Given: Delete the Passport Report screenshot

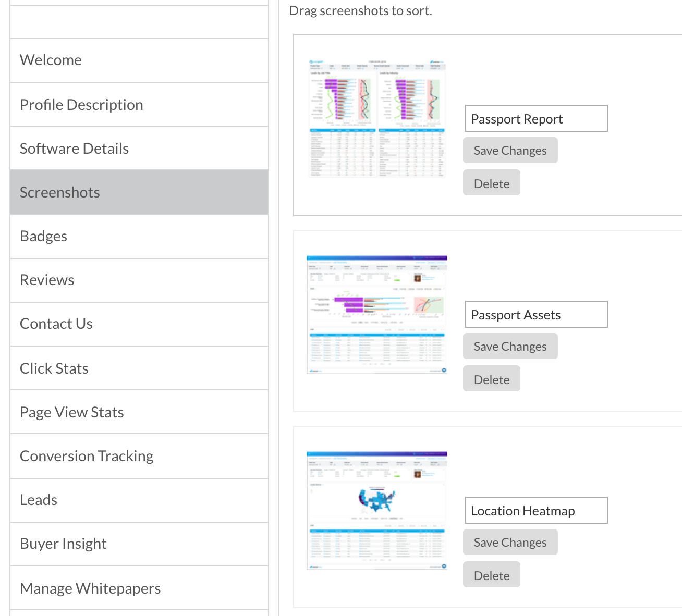Looking at the screenshot, I should [491, 183].
